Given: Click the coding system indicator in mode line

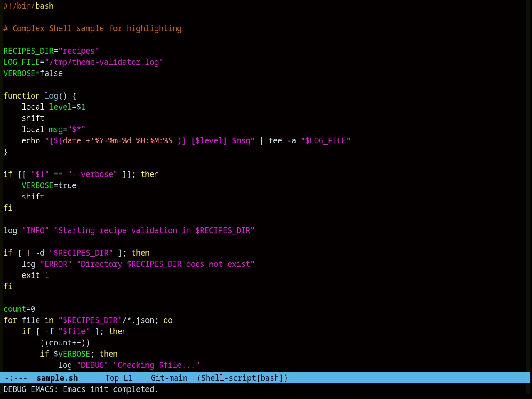Looking at the screenshot, I should click(x=7, y=378).
